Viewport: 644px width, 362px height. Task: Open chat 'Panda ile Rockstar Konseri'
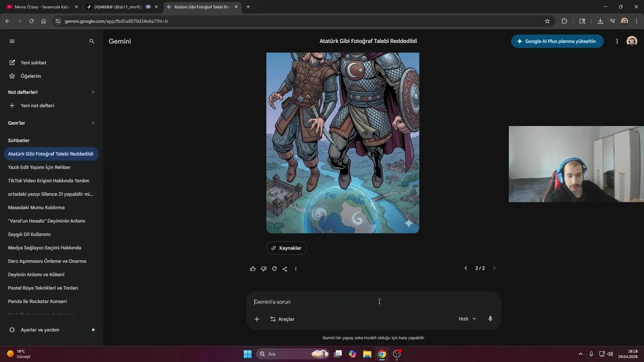[x=50, y=301]
